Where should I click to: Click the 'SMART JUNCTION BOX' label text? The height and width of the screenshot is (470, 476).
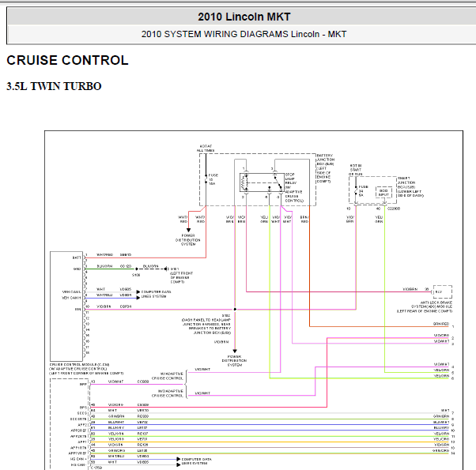[x=410, y=186]
